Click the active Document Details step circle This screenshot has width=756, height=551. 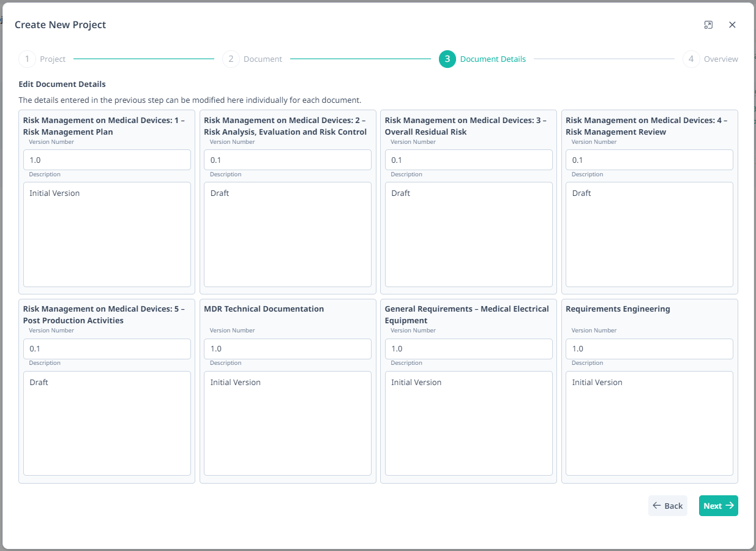point(446,59)
